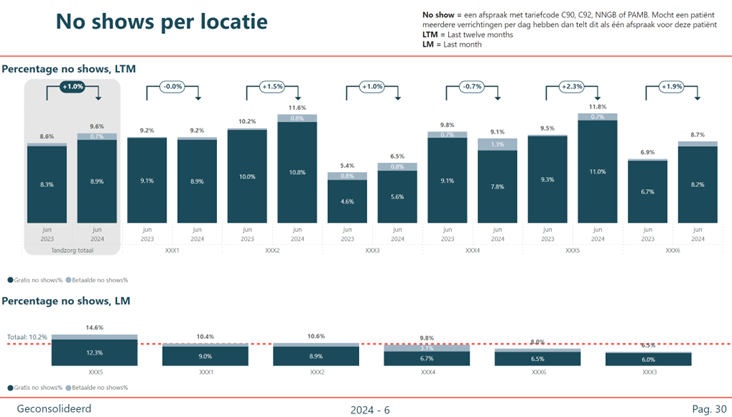Click the +1.0% badge above landzorg totaal
732x417 pixels.
click(72, 87)
